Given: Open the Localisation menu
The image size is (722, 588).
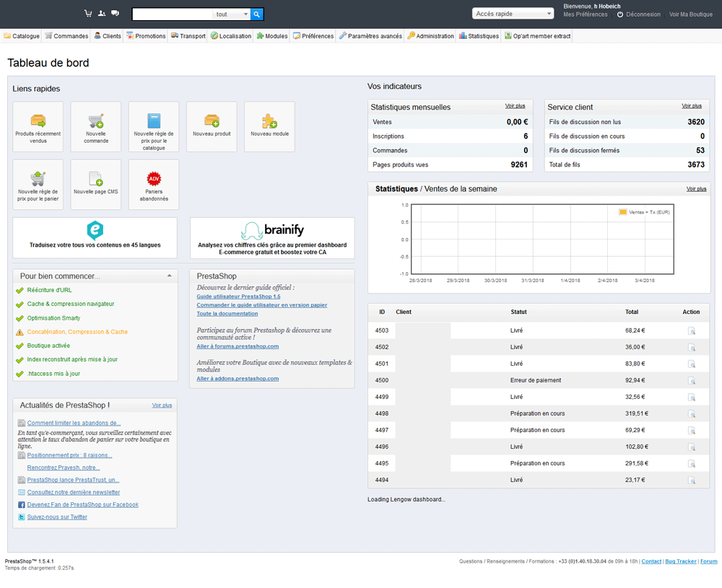Looking at the screenshot, I should pos(231,36).
